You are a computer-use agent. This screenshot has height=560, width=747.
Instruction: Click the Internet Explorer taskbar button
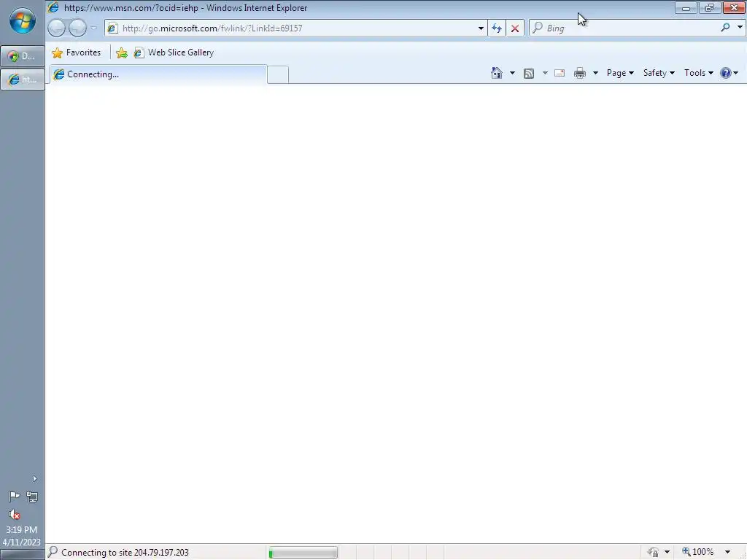(x=23, y=79)
